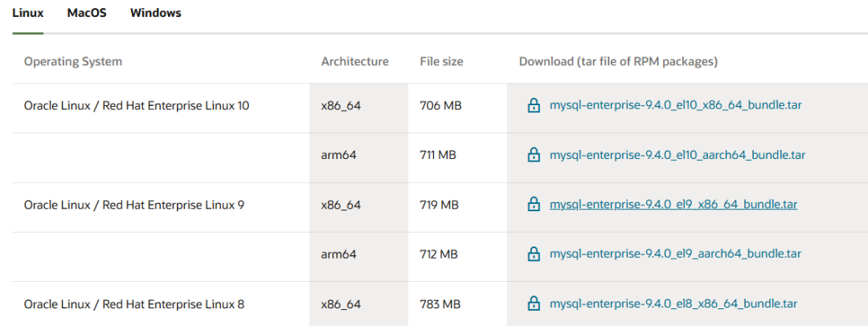
Task: Download mysql-enterprise-9.4.0_el10_aarch64_bundle.tar
Action: coord(677,155)
